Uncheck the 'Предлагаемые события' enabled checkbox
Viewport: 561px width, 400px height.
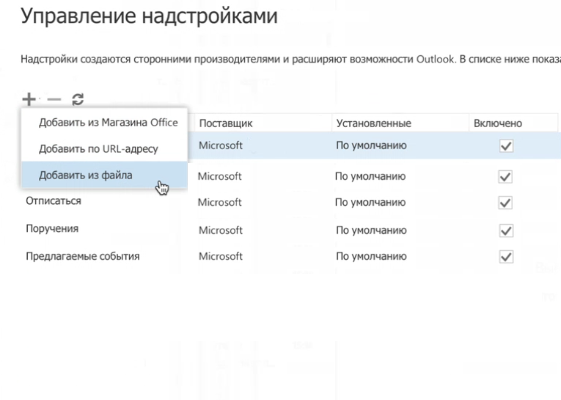tap(506, 257)
